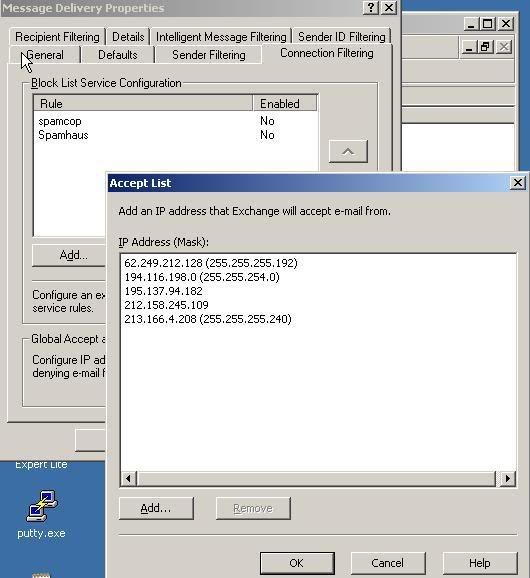Close the Accept List dialog with X
Viewport: 530px width, 578px height.
click(517, 183)
